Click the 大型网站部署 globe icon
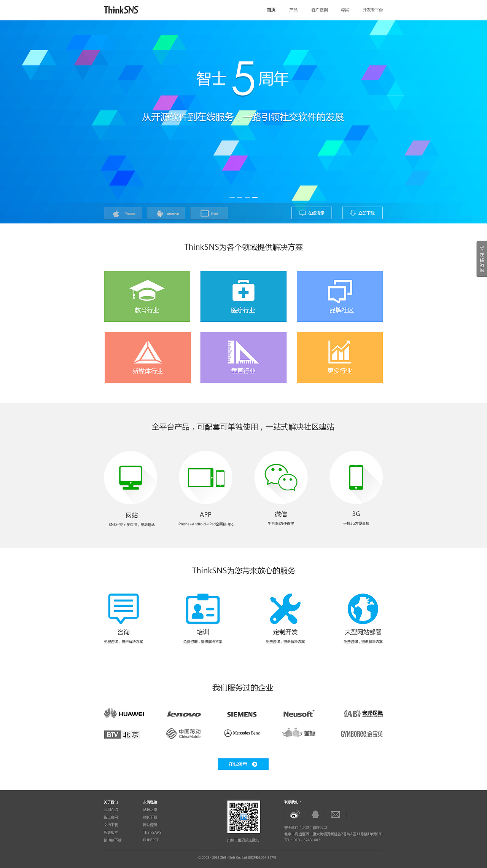Image resolution: width=487 pixels, height=868 pixels. 363,608
